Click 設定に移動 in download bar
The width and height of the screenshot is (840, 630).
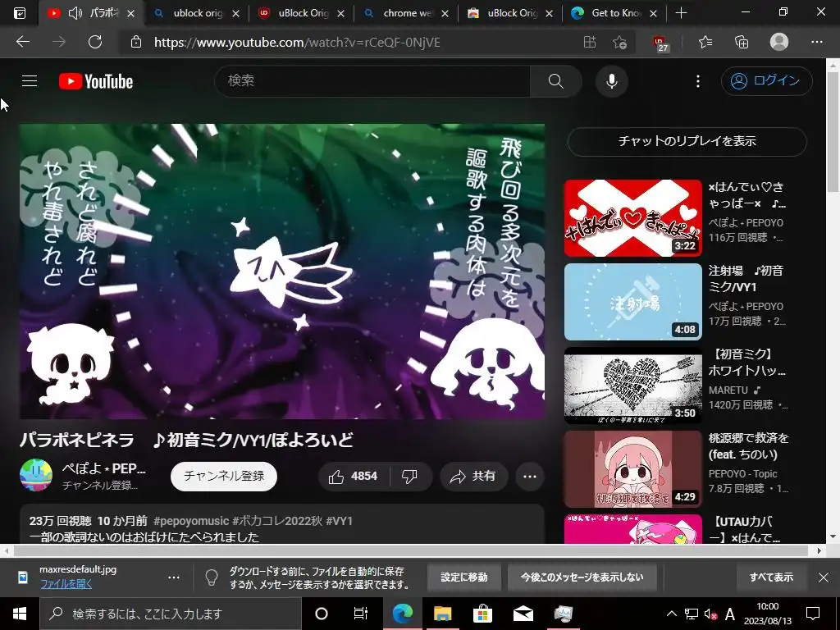[x=464, y=577]
